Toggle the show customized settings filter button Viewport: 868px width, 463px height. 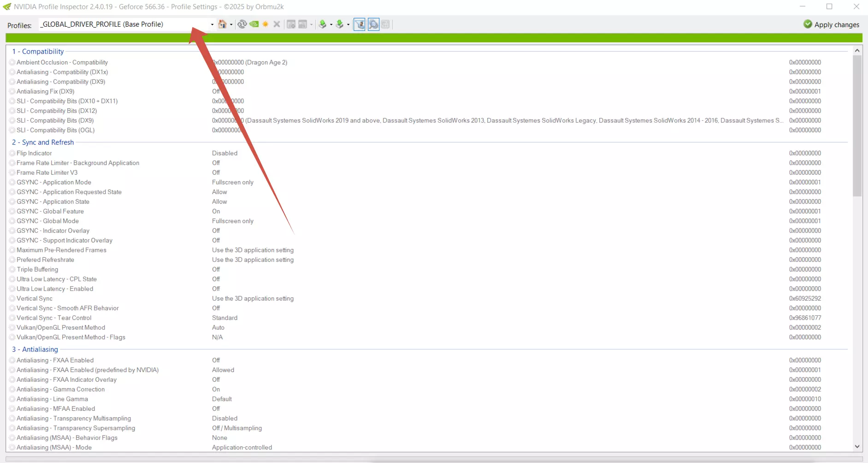click(360, 24)
